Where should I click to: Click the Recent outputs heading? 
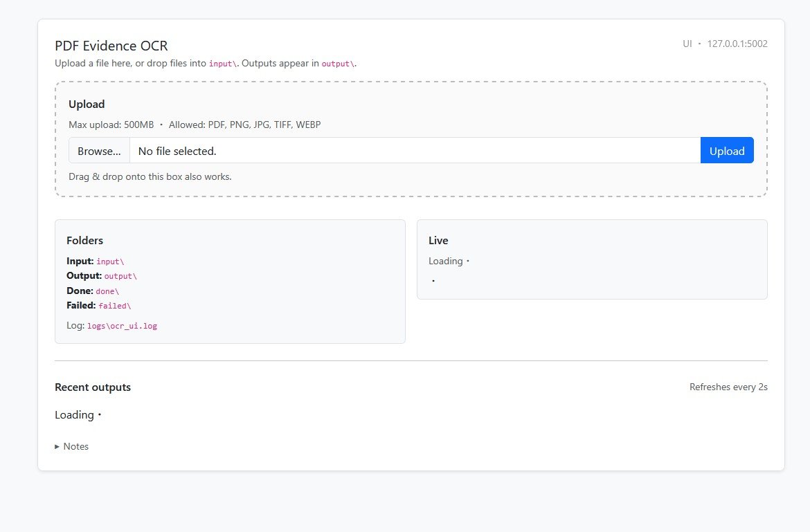93,387
